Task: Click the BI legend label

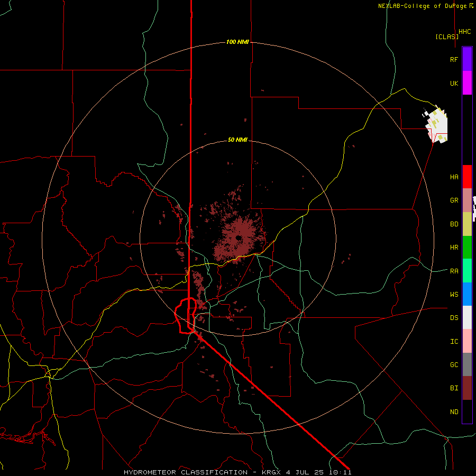Action: 454,388
